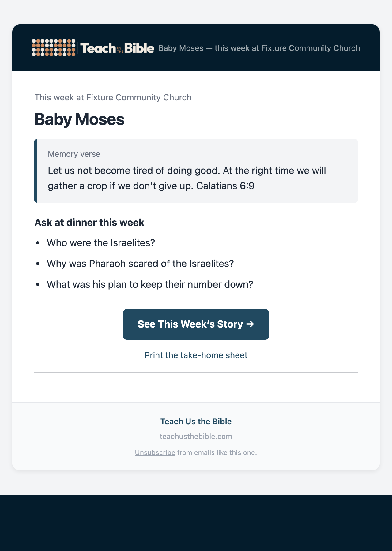Click the bold Teach Us the Bible footer name
The width and height of the screenshot is (392, 551).
pos(196,422)
